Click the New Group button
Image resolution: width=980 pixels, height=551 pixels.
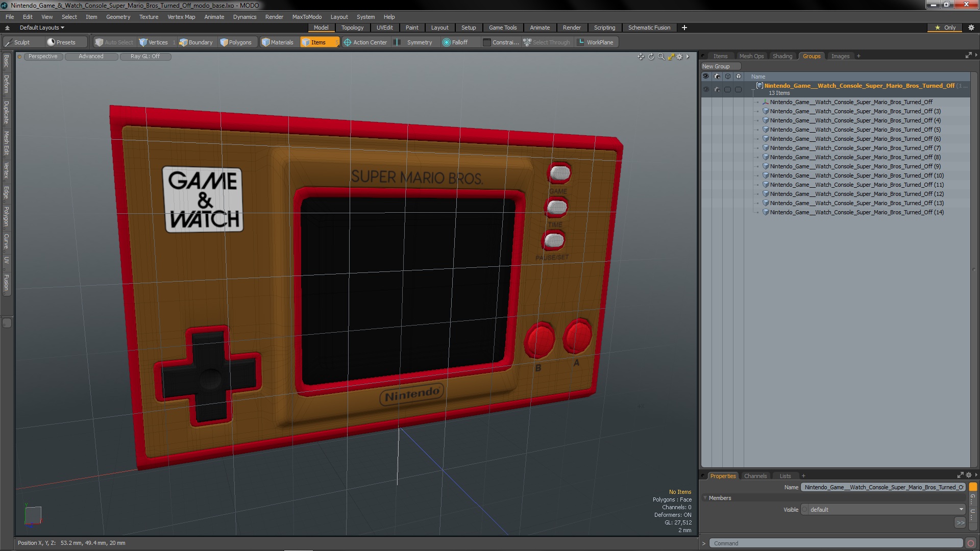coord(720,66)
